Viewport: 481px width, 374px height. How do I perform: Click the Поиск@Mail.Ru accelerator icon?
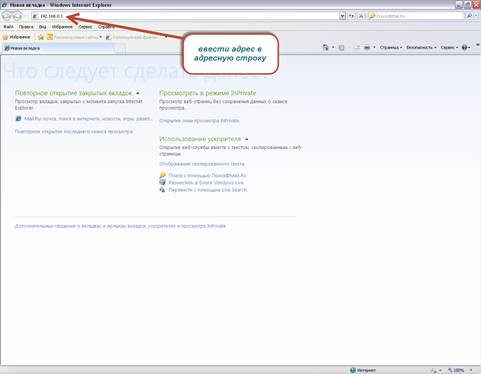[162, 175]
